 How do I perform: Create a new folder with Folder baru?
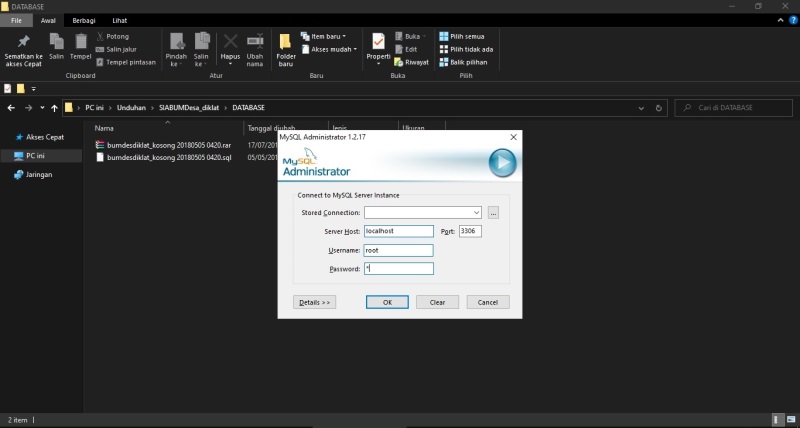286,50
